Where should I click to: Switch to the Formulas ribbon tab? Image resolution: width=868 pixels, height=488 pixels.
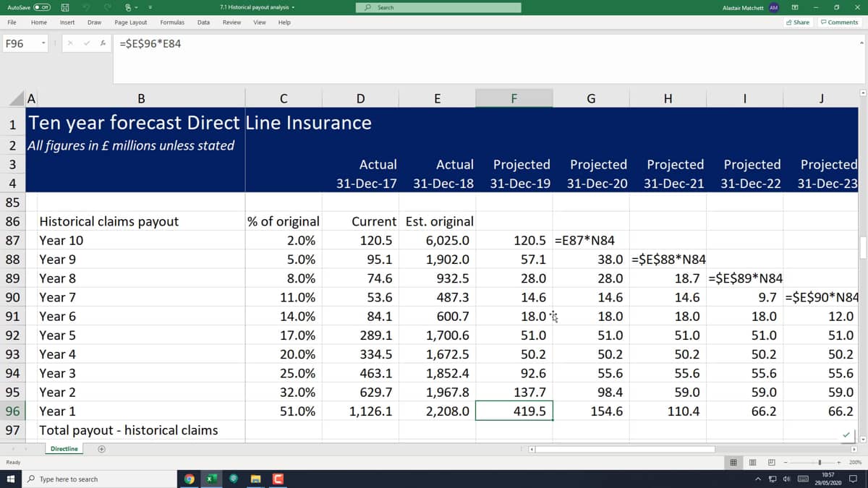171,22
